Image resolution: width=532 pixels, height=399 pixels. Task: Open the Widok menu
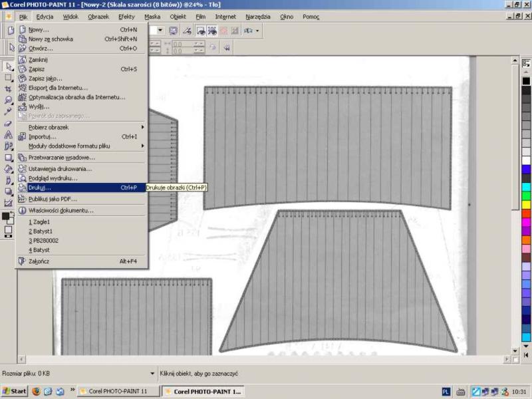pyautogui.click(x=70, y=17)
